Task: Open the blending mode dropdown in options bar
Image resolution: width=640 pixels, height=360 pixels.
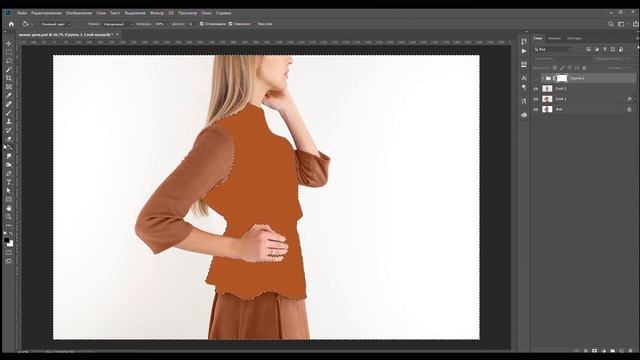Action: coord(118,24)
